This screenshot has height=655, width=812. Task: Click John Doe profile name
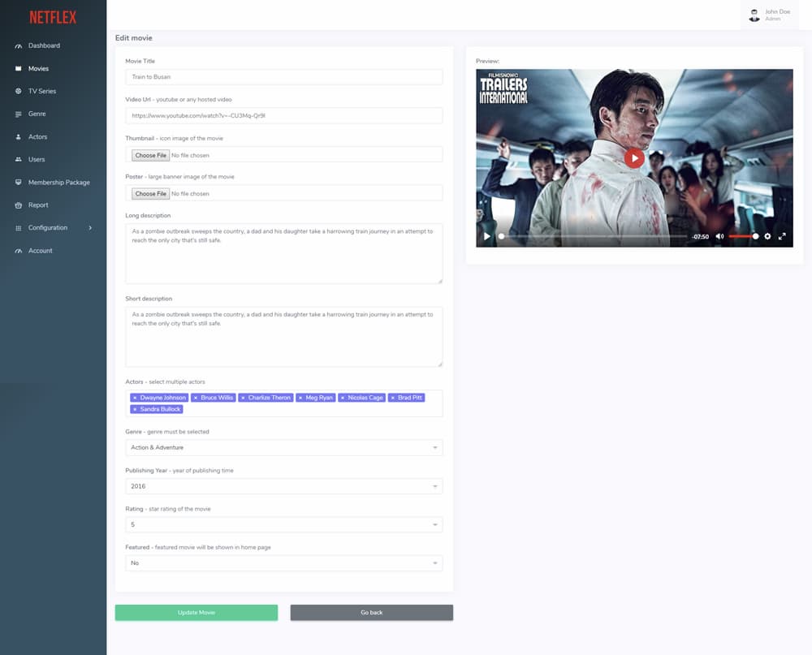(x=777, y=11)
